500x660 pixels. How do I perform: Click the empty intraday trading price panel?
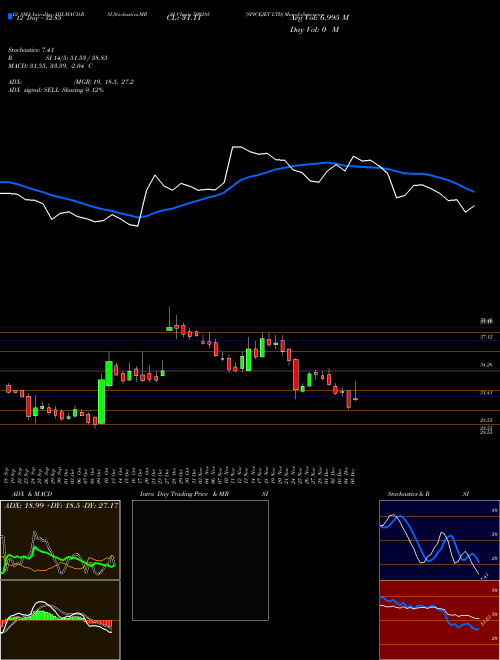tap(200, 560)
